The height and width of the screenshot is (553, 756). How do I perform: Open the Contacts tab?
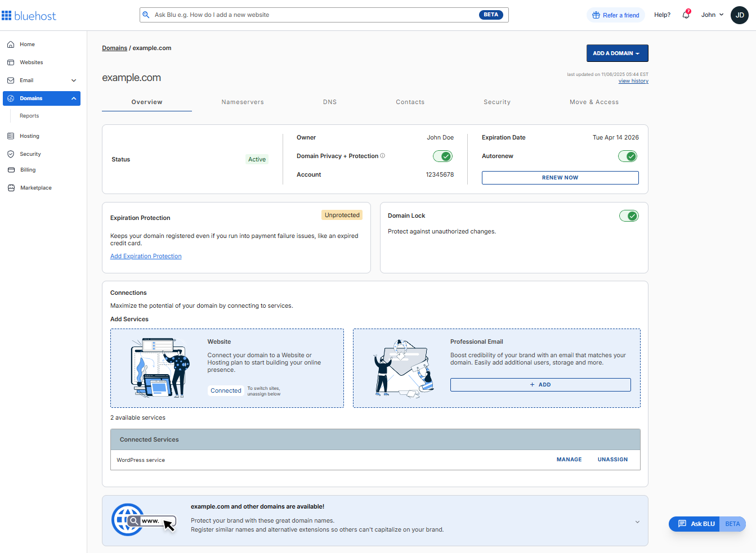click(x=410, y=102)
